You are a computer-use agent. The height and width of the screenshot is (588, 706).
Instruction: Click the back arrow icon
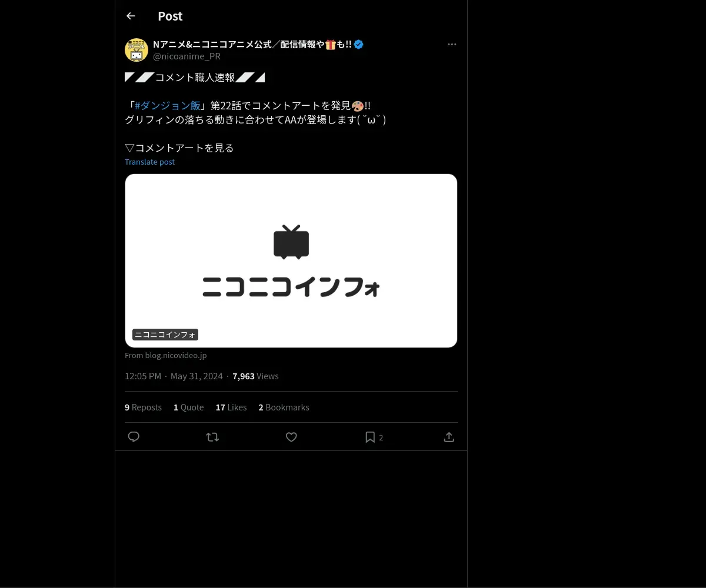coord(131,16)
